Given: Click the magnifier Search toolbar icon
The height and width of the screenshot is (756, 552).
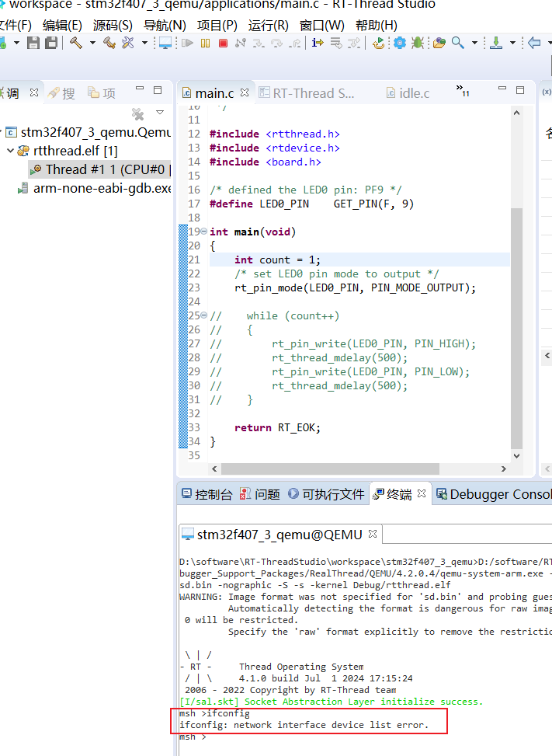Looking at the screenshot, I should click(458, 44).
